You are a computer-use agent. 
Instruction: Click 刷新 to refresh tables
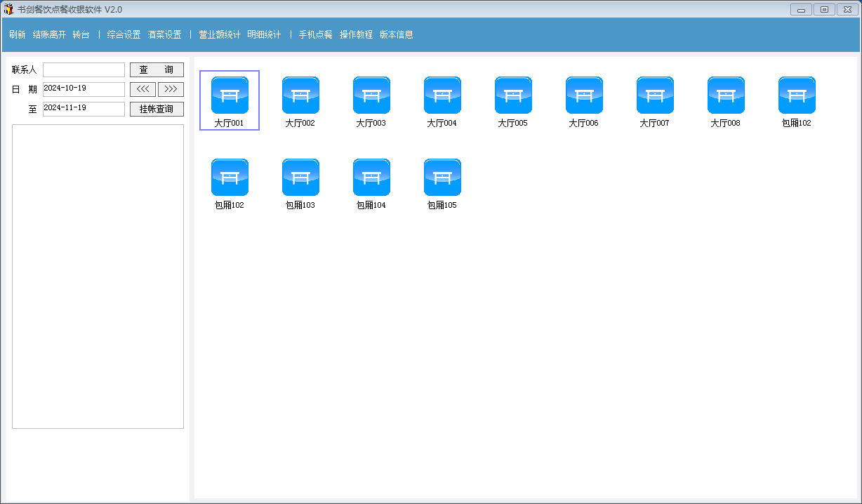point(16,34)
